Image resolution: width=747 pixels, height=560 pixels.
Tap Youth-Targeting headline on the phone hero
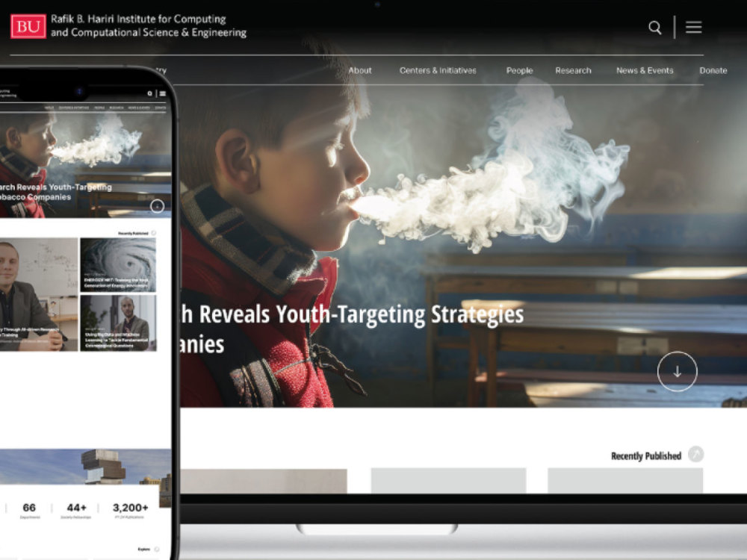(56, 192)
